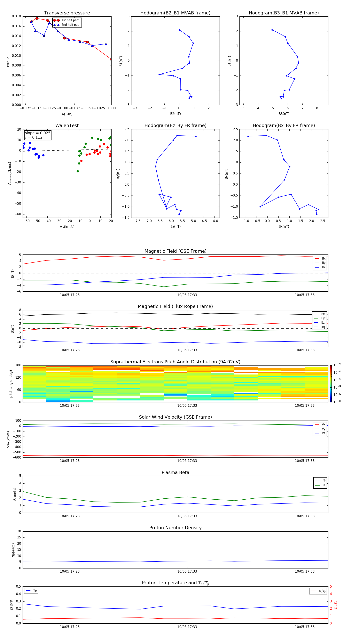This screenshot has width=351, height=644.
Task: Click the "B3(nT)" x-axis label
Action: 284,114
